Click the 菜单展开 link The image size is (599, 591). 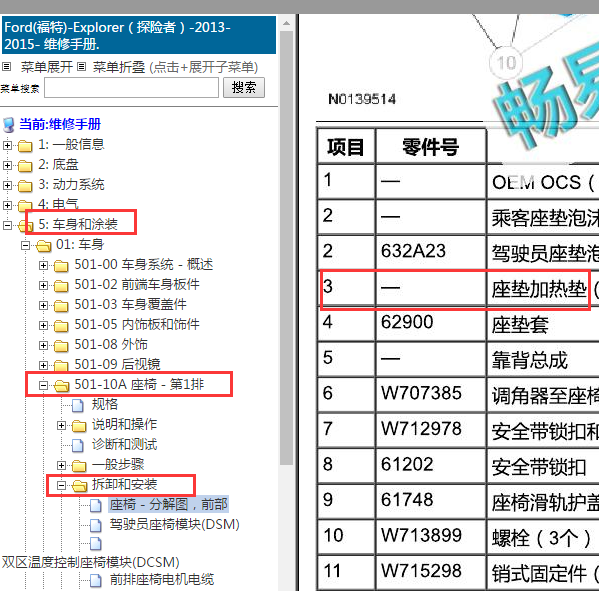click(x=47, y=67)
